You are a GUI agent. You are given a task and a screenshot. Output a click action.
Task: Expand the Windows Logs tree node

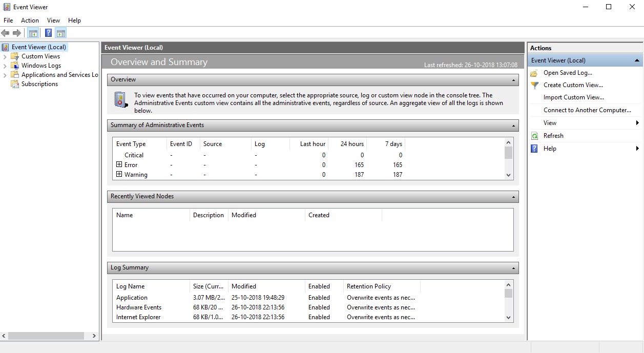pyautogui.click(x=5, y=66)
